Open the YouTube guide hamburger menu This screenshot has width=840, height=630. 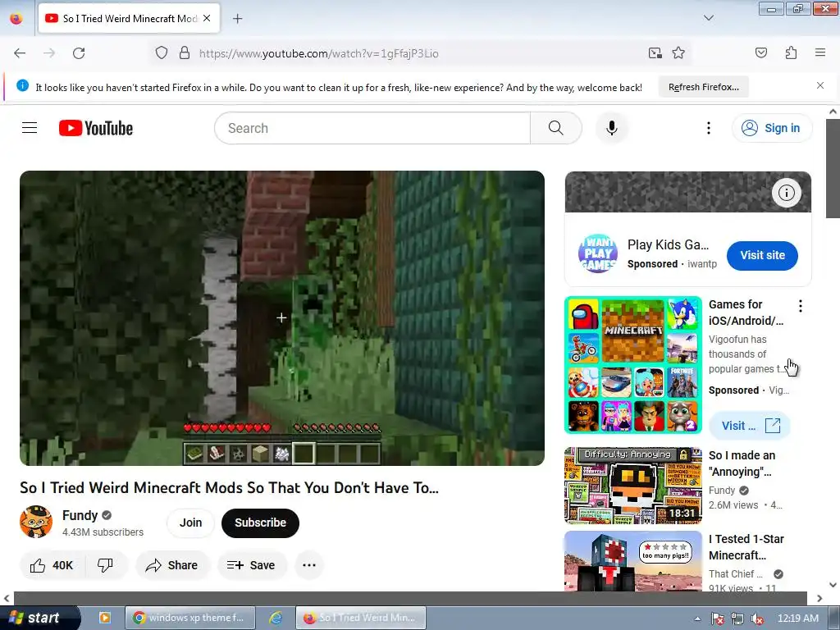tap(30, 128)
